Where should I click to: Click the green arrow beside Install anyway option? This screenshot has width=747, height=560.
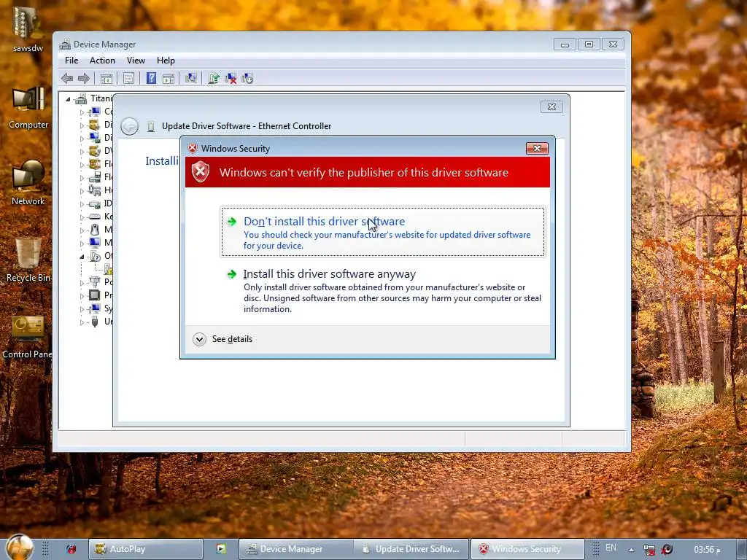(231, 274)
